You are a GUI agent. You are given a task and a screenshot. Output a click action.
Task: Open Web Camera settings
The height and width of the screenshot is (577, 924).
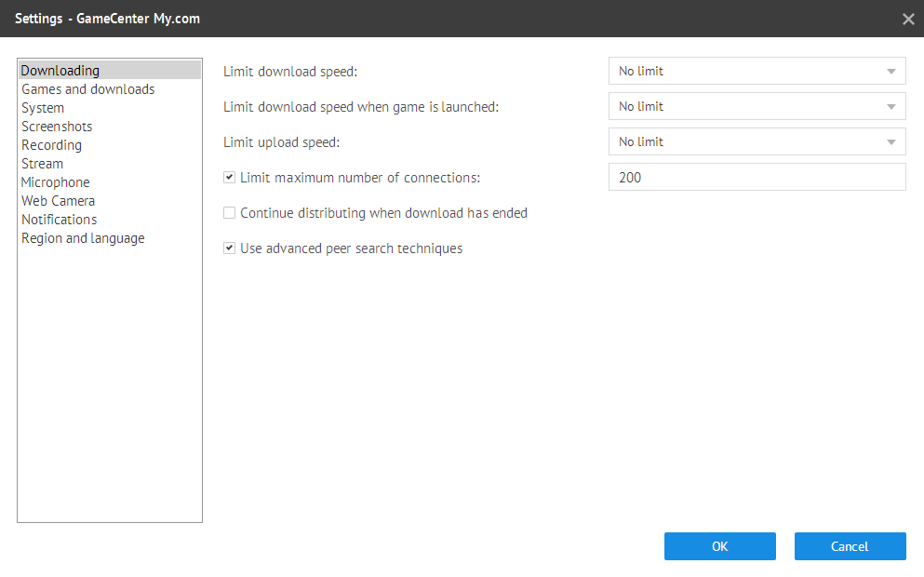coord(58,200)
